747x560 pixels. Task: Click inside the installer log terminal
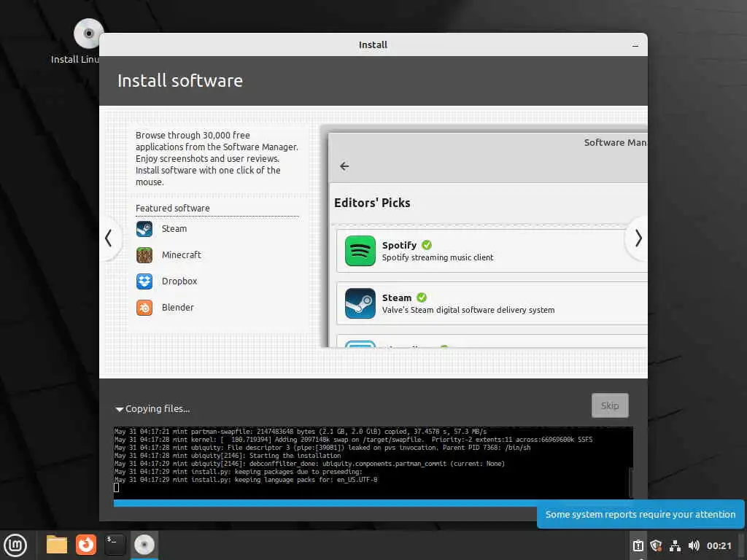click(371, 463)
